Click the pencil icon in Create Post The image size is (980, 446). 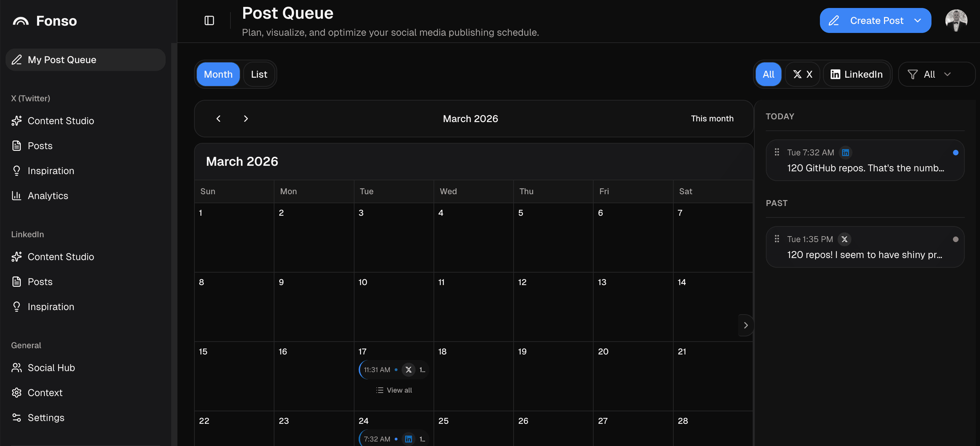834,20
